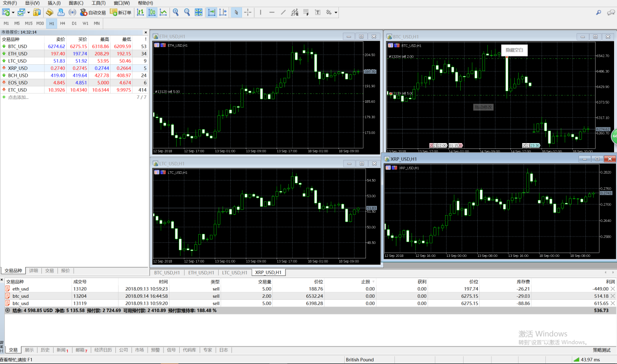Tile chart windows icon

[199, 12]
